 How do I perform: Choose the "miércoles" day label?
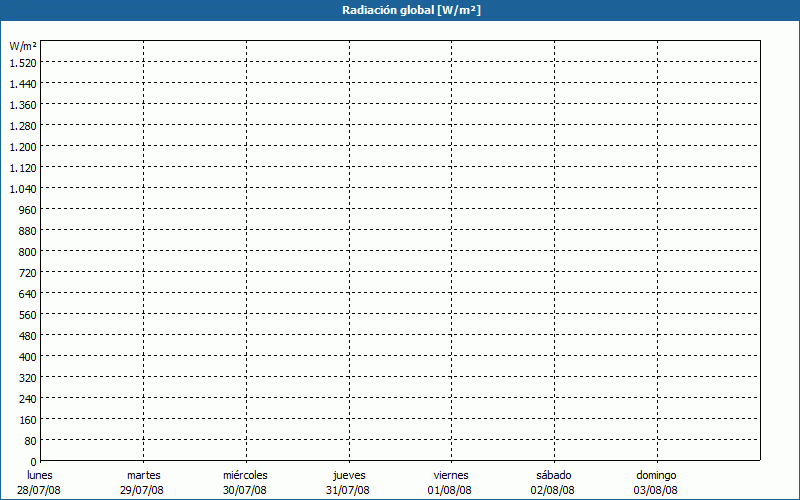(245, 475)
